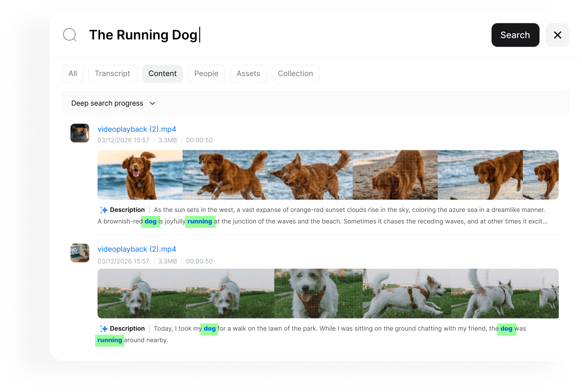Open the first videoplayback (2).mp4 link

[137, 129]
